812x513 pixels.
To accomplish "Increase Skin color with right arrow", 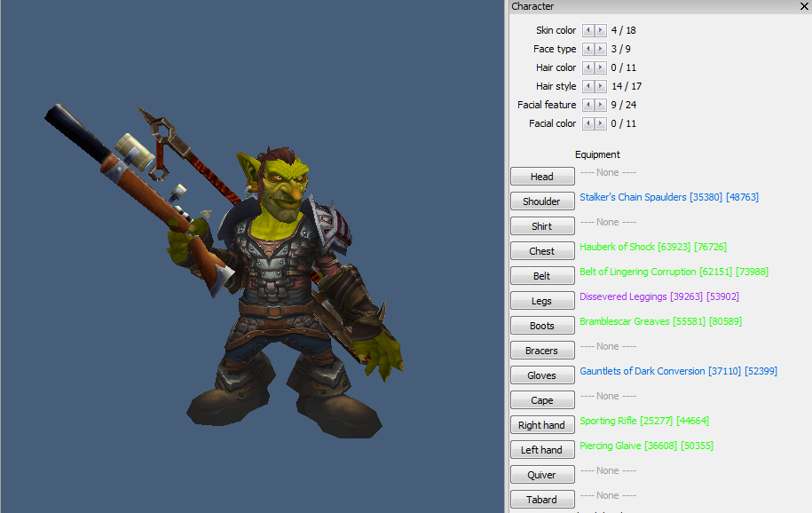I will pyautogui.click(x=600, y=30).
